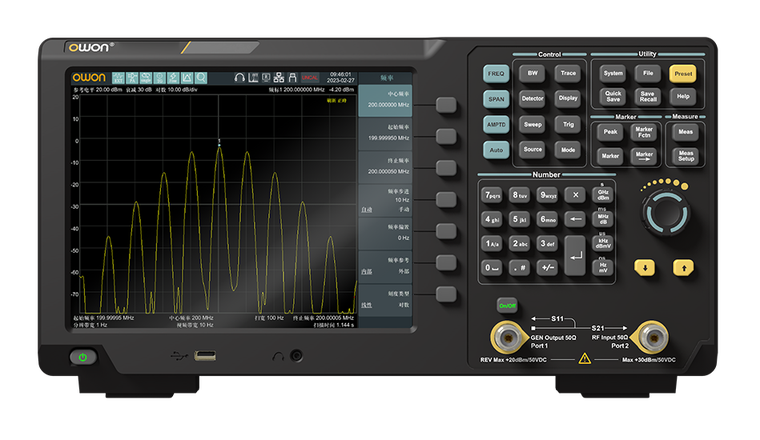The width and height of the screenshot is (760, 440).
Task: Push the softkey beside 起始频率
Action: pos(446,137)
